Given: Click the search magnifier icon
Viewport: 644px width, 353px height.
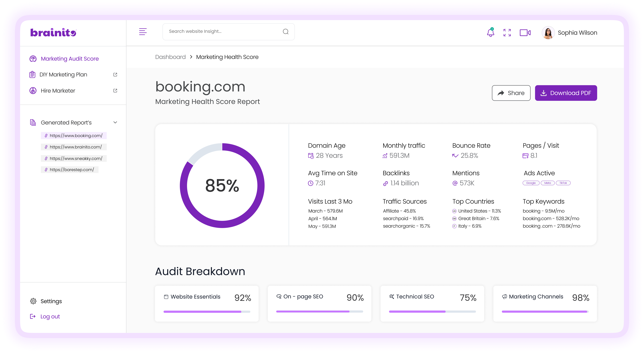Looking at the screenshot, I should tap(286, 31).
